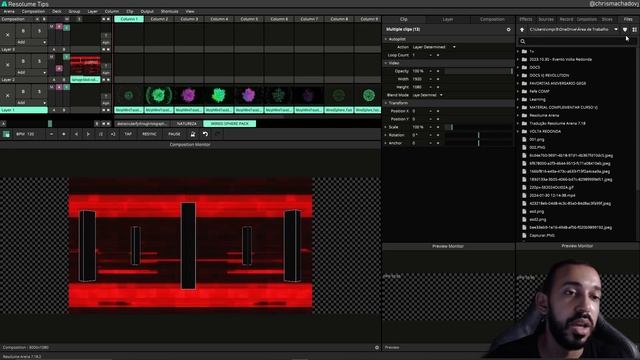This screenshot has height=360, width=640.
Task: Open the Shortcuts menu
Action: click(x=169, y=11)
